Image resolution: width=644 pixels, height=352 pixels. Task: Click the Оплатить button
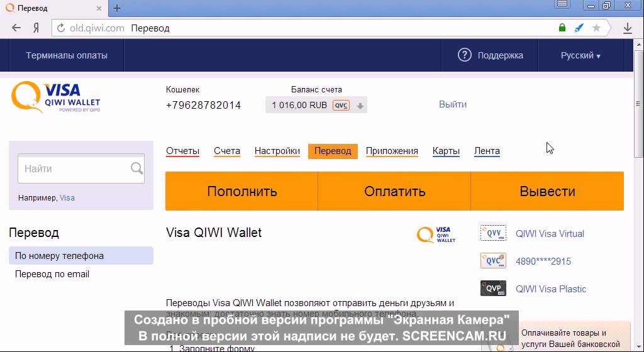pyautogui.click(x=394, y=191)
